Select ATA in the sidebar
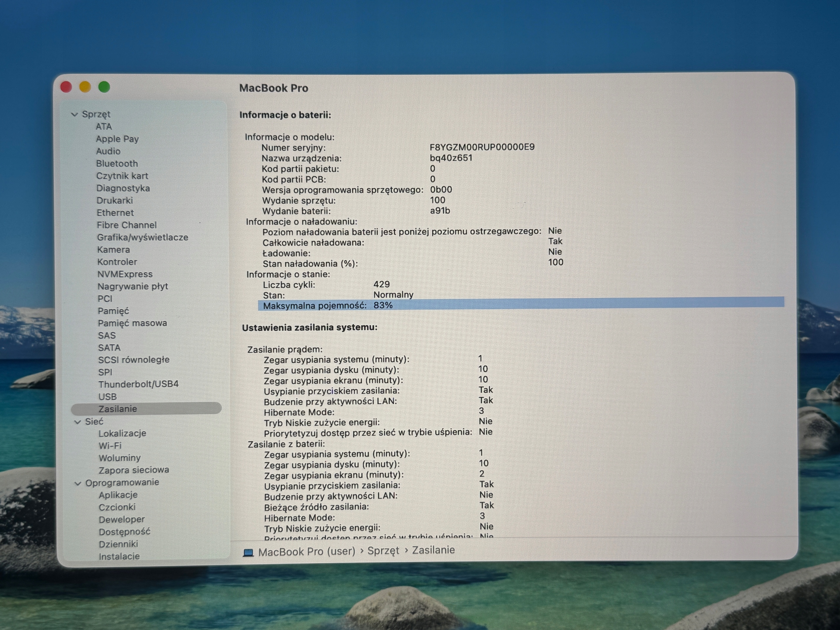Viewport: 840px width, 630px height. (104, 126)
